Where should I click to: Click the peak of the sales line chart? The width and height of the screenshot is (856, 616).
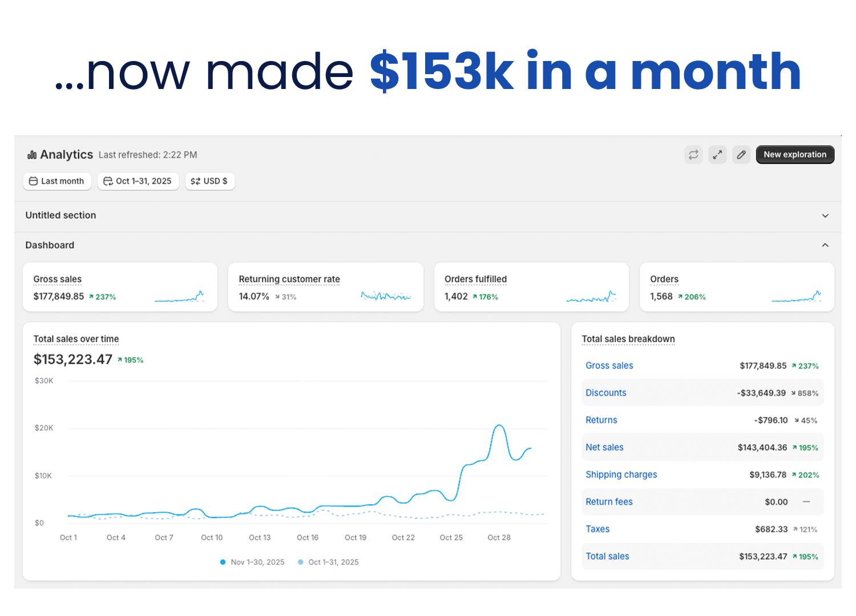(499, 425)
